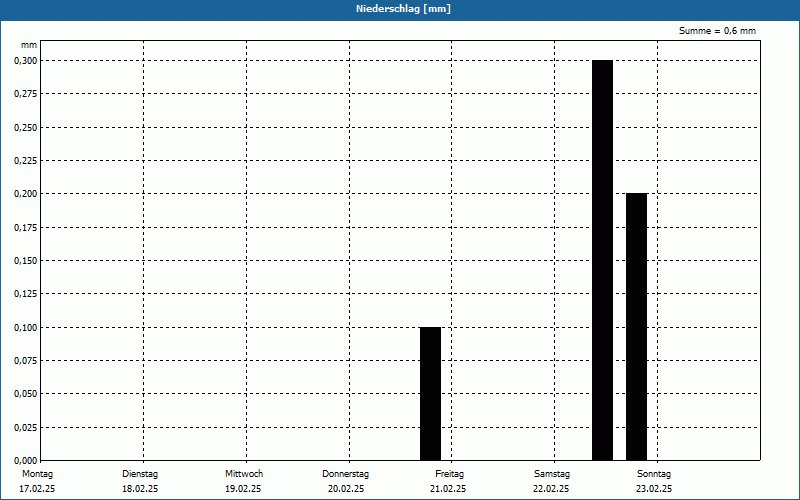Screen dimensions: 800x500
Task: Click the date 18.02.25
Action: click(140, 489)
